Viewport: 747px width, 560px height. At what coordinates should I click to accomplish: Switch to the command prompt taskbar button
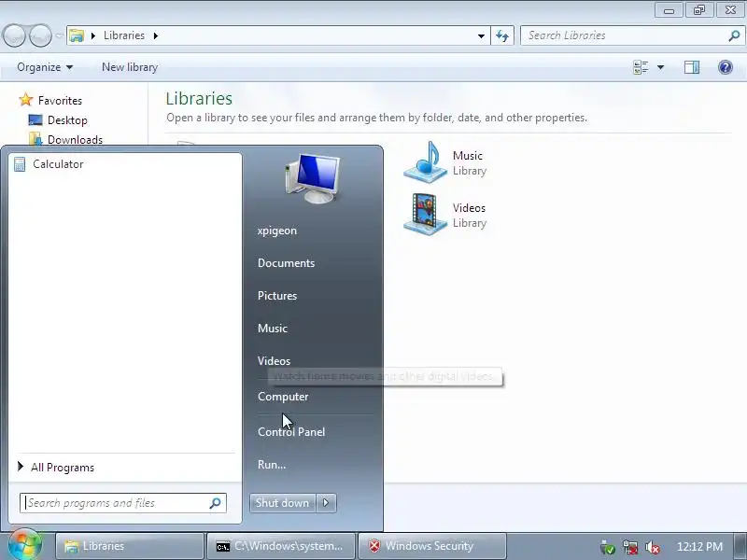[x=281, y=546]
